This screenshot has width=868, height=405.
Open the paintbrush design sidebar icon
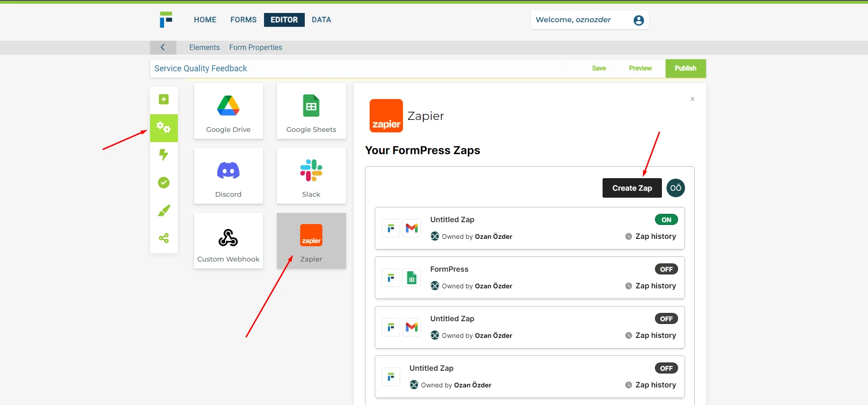pyautogui.click(x=164, y=211)
